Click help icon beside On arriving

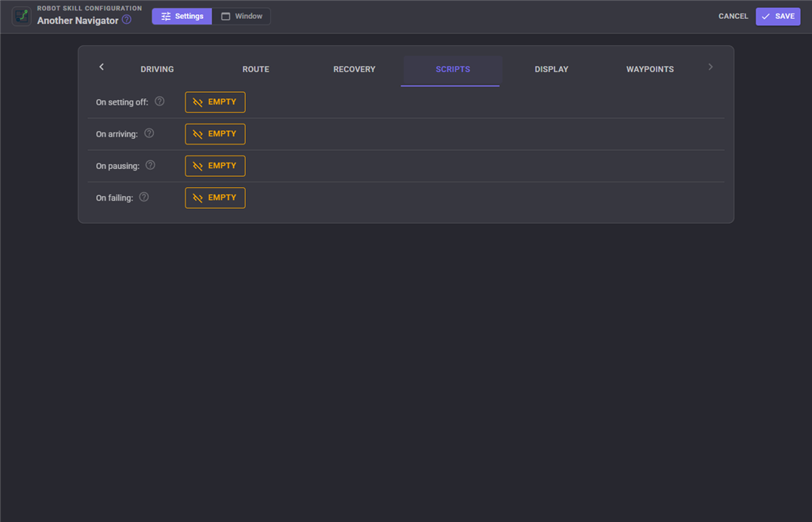[x=149, y=133]
